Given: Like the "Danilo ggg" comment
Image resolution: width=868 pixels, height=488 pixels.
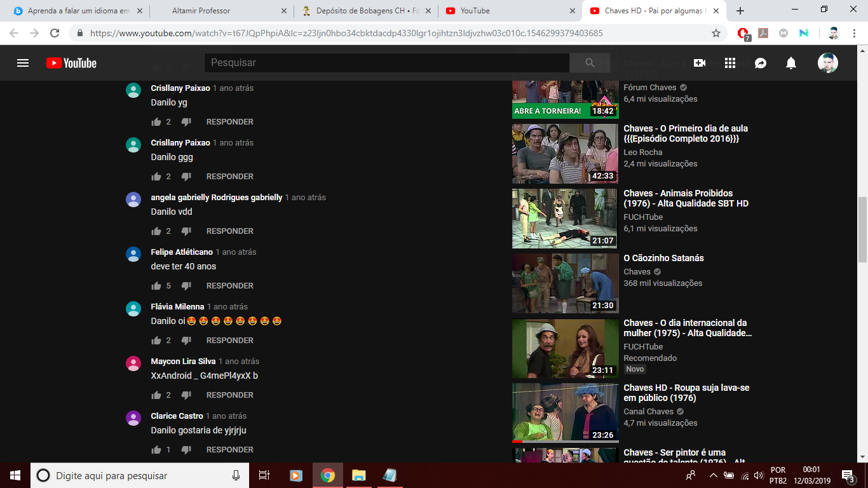Looking at the screenshot, I should 156,177.
